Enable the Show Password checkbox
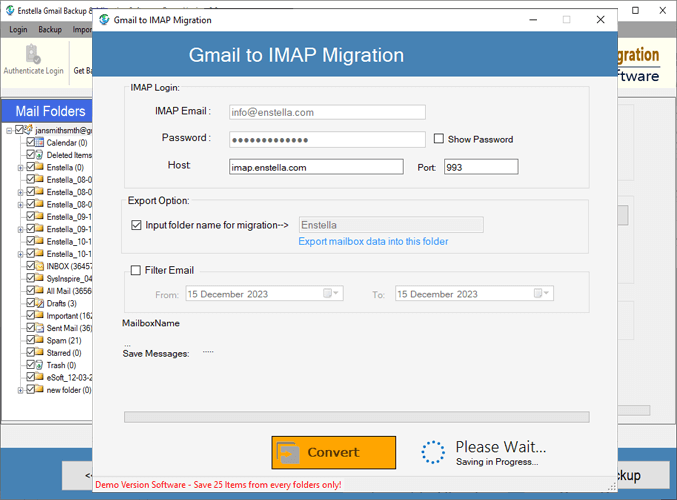The height and width of the screenshot is (500, 677). tap(439, 139)
